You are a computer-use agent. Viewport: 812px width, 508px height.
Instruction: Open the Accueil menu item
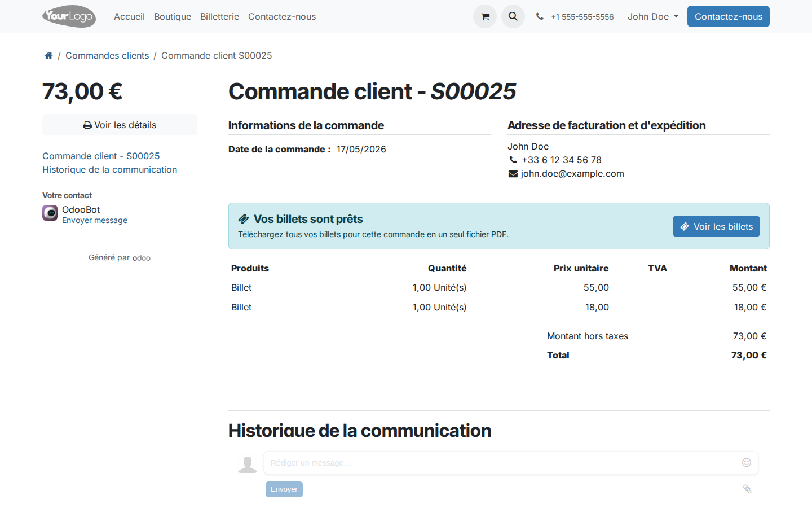point(129,16)
